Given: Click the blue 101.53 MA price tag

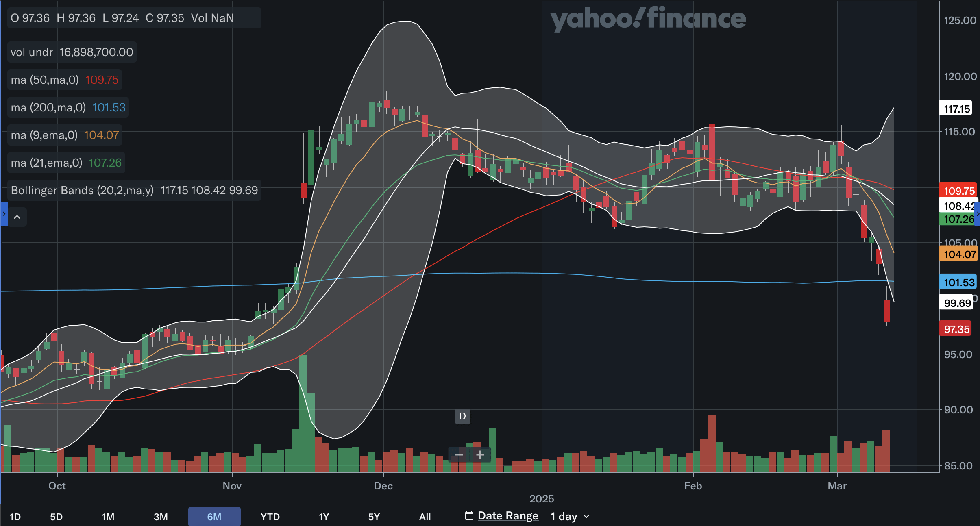Looking at the screenshot, I should coord(958,282).
